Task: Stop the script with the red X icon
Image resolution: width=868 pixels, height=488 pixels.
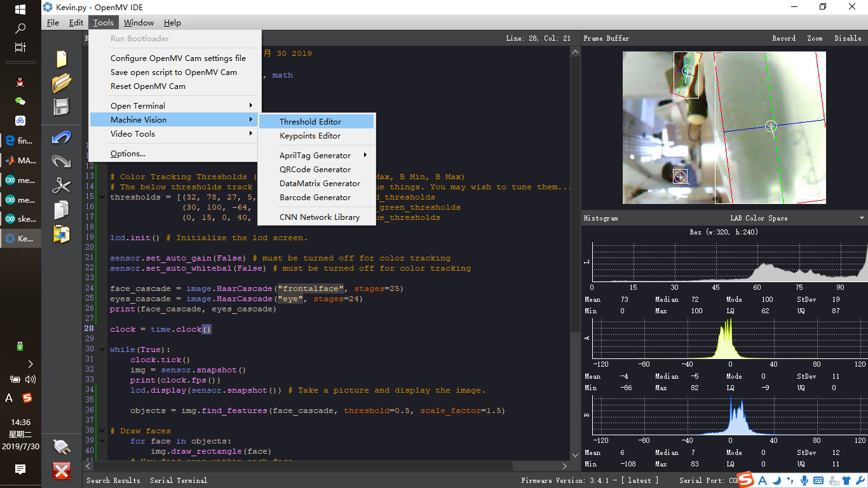Action: pyautogui.click(x=62, y=471)
